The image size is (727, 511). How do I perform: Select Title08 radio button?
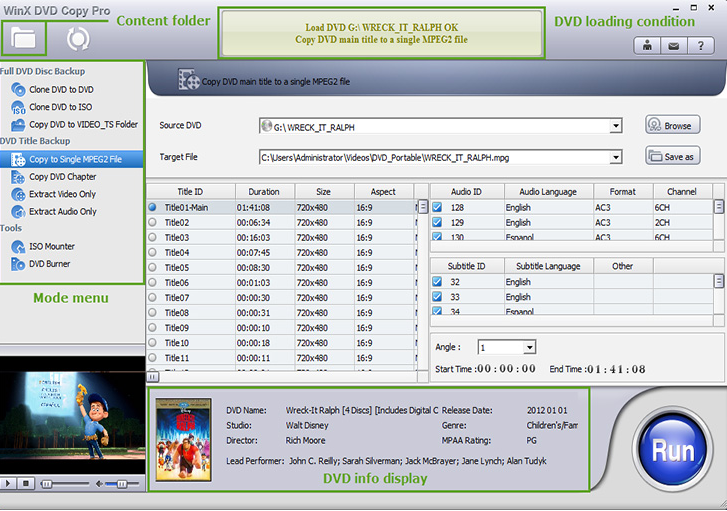click(x=152, y=313)
